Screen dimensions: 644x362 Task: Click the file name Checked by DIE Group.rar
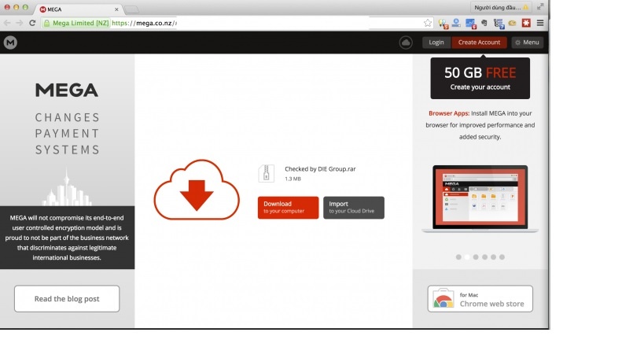[320, 169]
